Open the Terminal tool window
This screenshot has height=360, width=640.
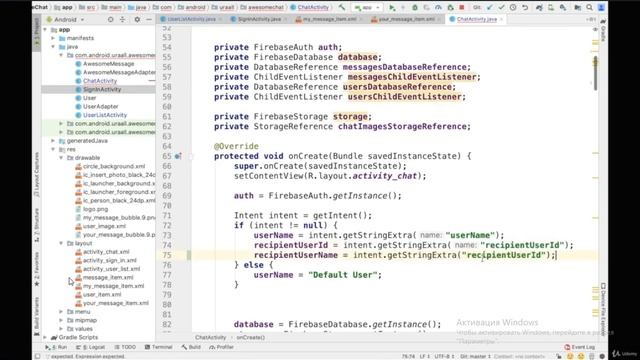(x=158, y=347)
